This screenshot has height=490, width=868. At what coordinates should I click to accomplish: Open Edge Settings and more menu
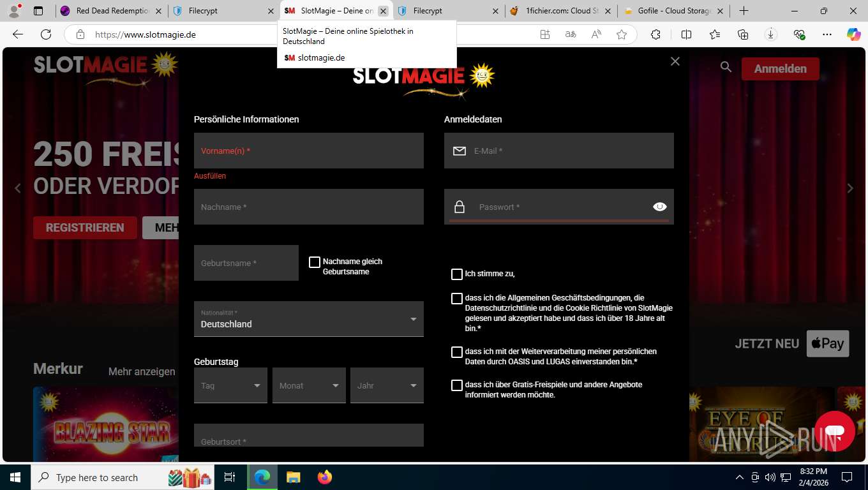click(x=827, y=34)
